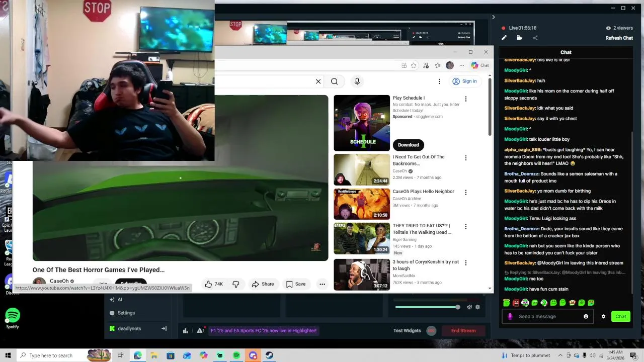
Task: Clear YouTube search box with X
Action: tap(318, 81)
